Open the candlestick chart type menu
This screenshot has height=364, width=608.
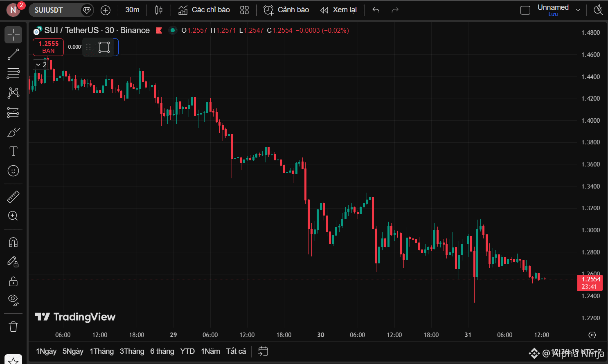159,10
